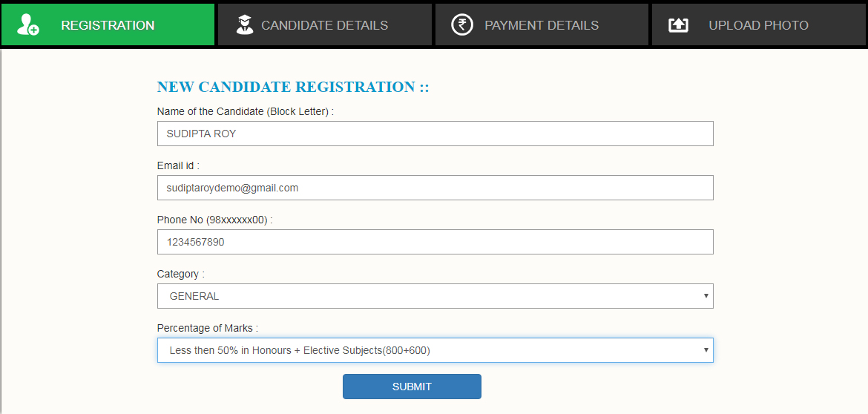Click the graduate icon for Candidate Details
The image size is (868, 414).
point(244,25)
